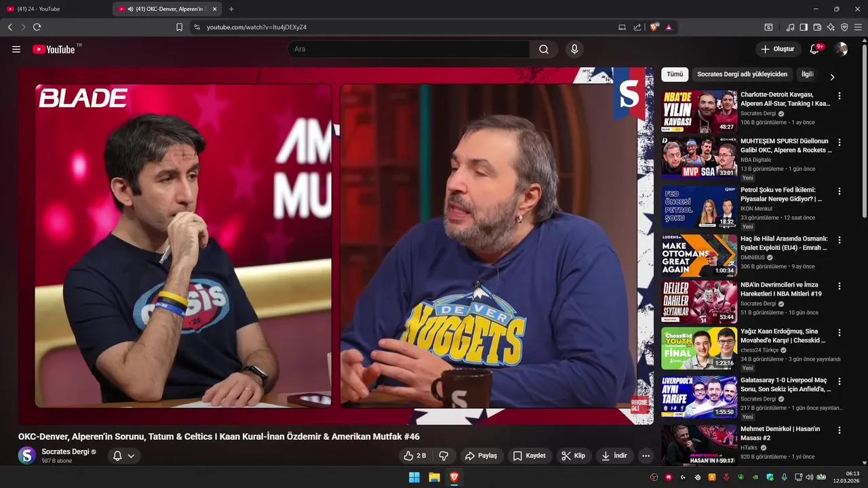Open the Socrates Dergi channel name link
The height and width of the screenshot is (488, 868).
65,451
